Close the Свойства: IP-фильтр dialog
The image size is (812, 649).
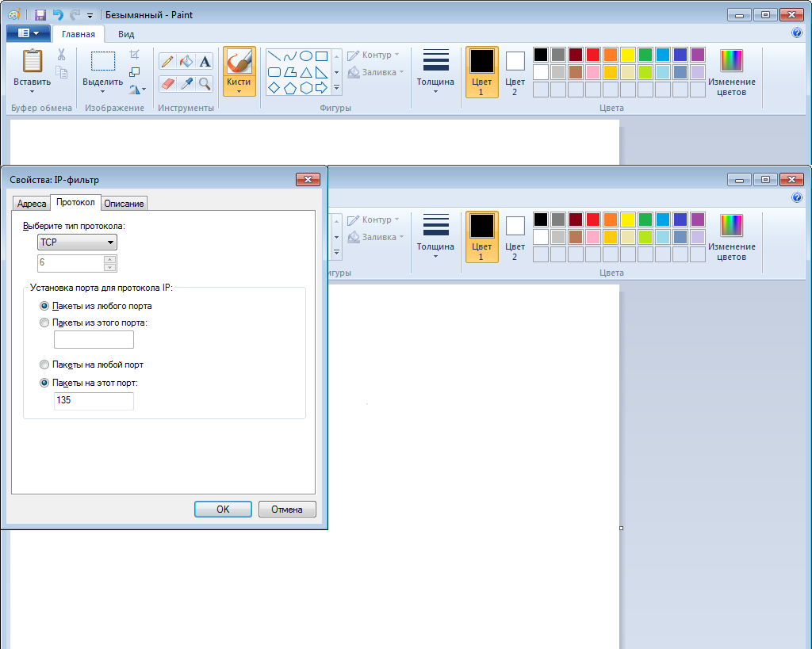pyautogui.click(x=308, y=179)
